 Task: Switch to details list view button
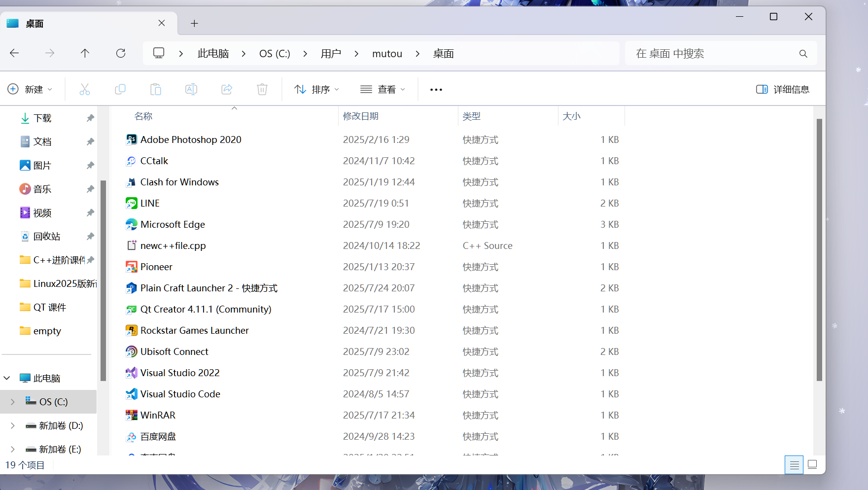(x=794, y=464)
